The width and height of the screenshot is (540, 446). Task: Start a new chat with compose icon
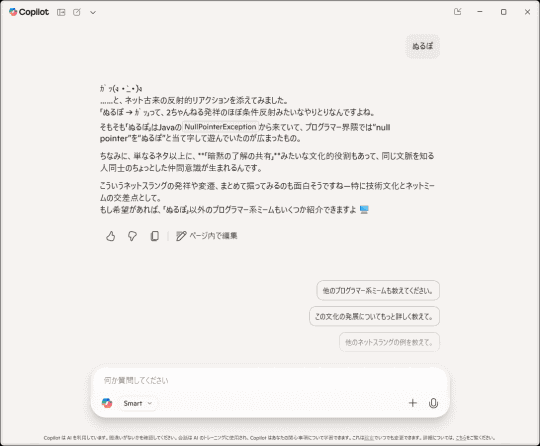[x=77, y=12]
